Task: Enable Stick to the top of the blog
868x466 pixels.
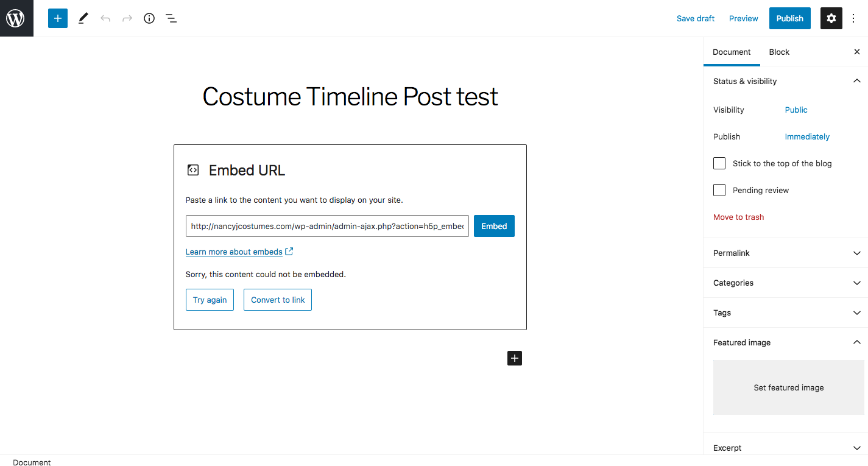Action: (719, 163)
